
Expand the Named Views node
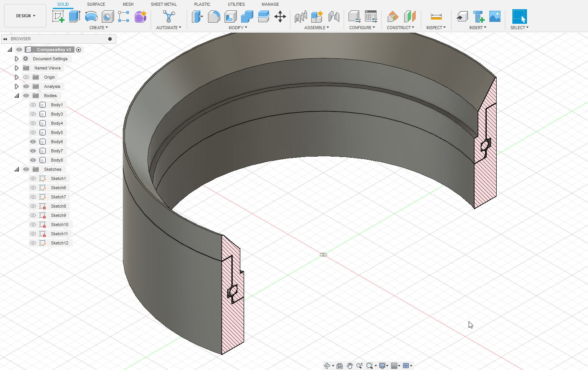click(17, 68)
